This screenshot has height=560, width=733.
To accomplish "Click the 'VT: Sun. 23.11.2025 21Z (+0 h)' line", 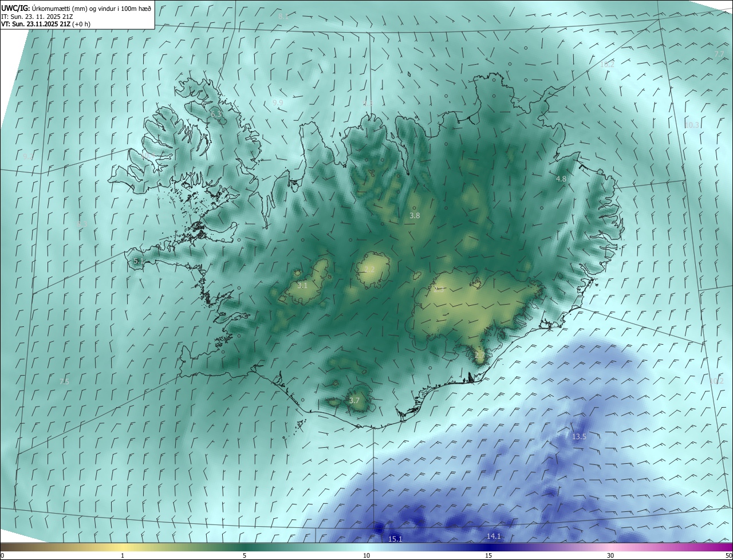I will coord(45,24).
